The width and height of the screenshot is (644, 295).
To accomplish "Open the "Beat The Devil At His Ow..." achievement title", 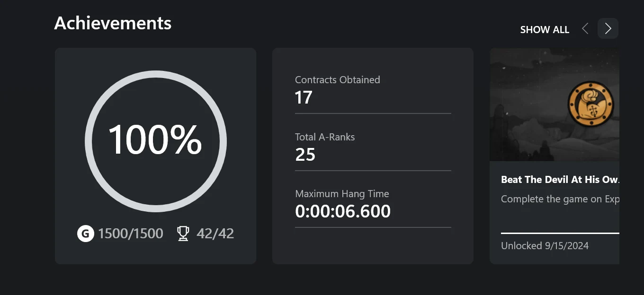I will 560,180.
